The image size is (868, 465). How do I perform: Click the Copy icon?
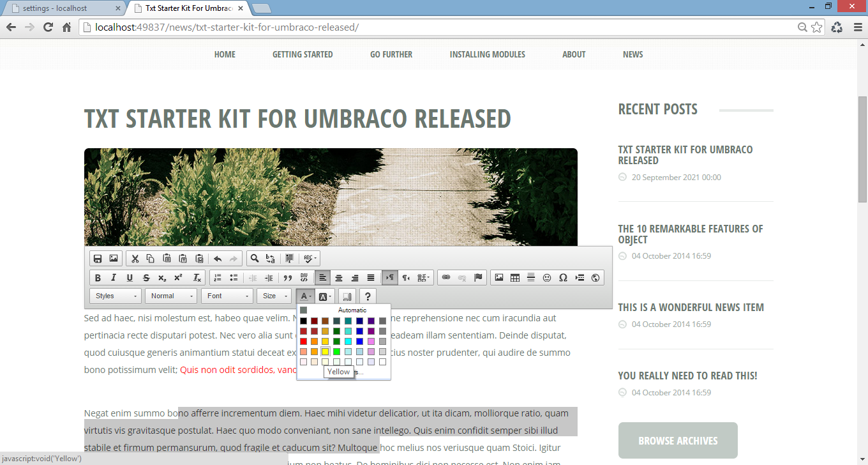click(x=151, y=259)
